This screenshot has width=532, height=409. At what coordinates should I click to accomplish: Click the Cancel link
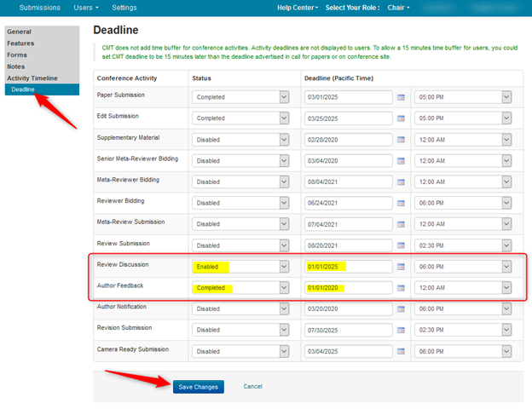(252, 387)
